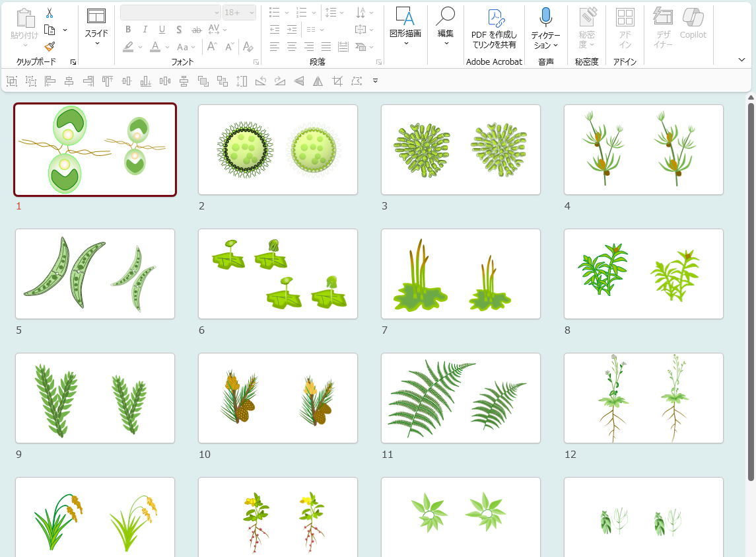
Task: Open the 編集 menu
Action: [446, 26]
